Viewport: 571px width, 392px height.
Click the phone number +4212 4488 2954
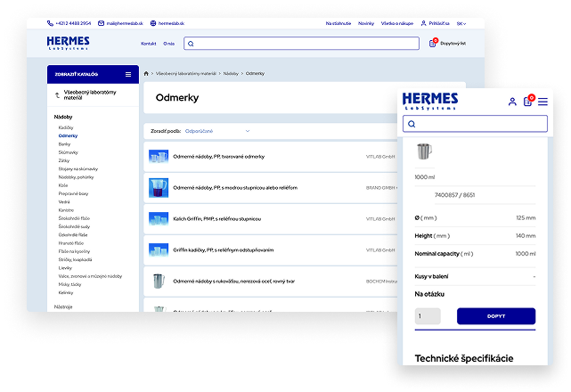click(73, 23)
